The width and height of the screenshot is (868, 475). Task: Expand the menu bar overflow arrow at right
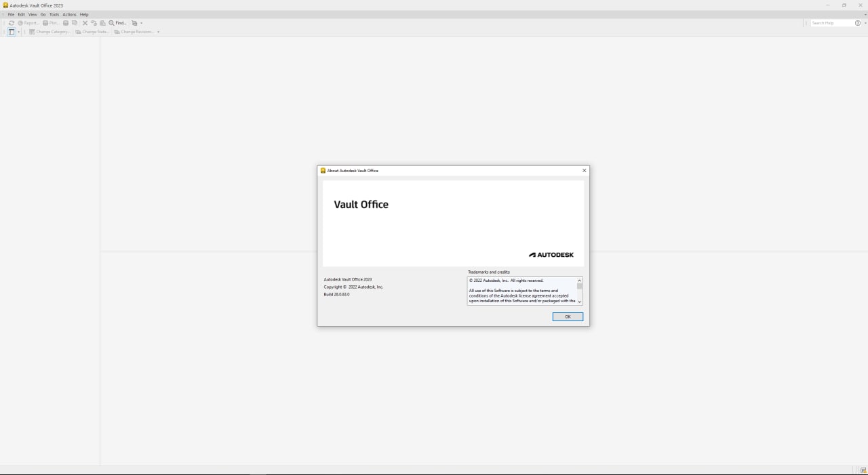(x=865, y=14)
